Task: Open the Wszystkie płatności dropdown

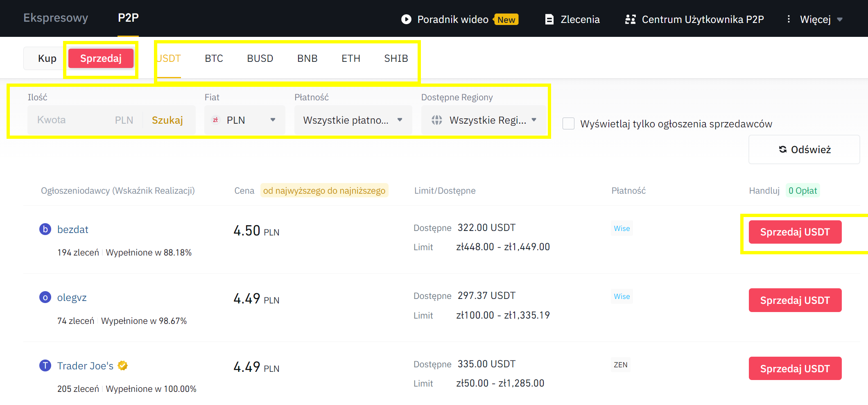Action: [353, 120]
